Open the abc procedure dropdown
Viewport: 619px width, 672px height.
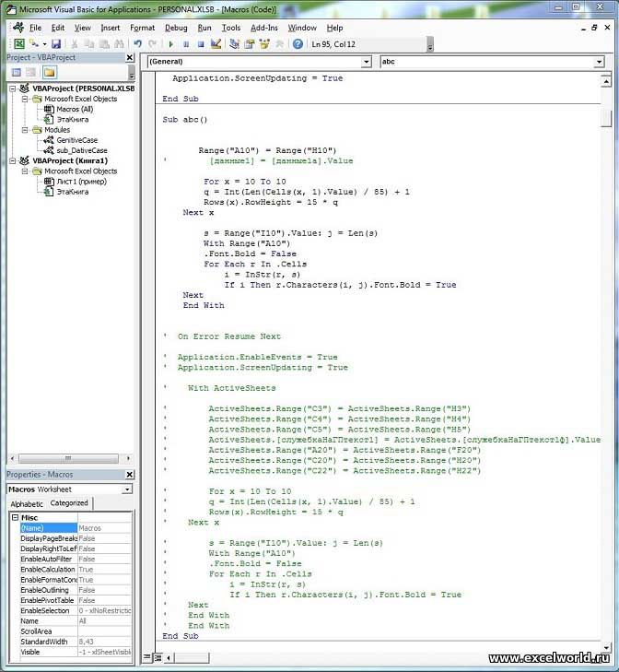pos(599,62)
